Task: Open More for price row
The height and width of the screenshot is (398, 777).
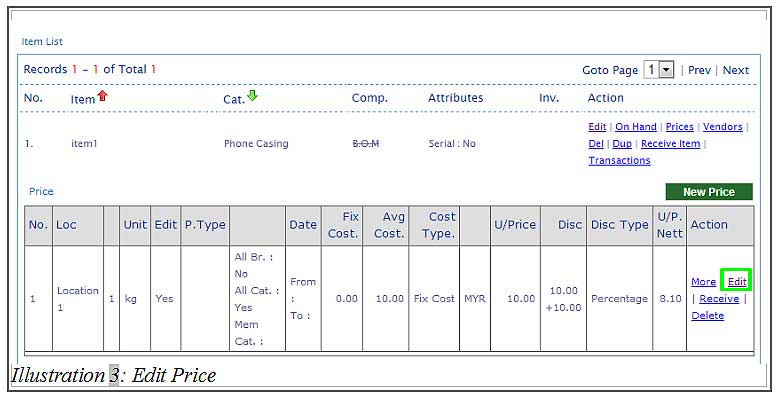Action: tap(704, 282)
